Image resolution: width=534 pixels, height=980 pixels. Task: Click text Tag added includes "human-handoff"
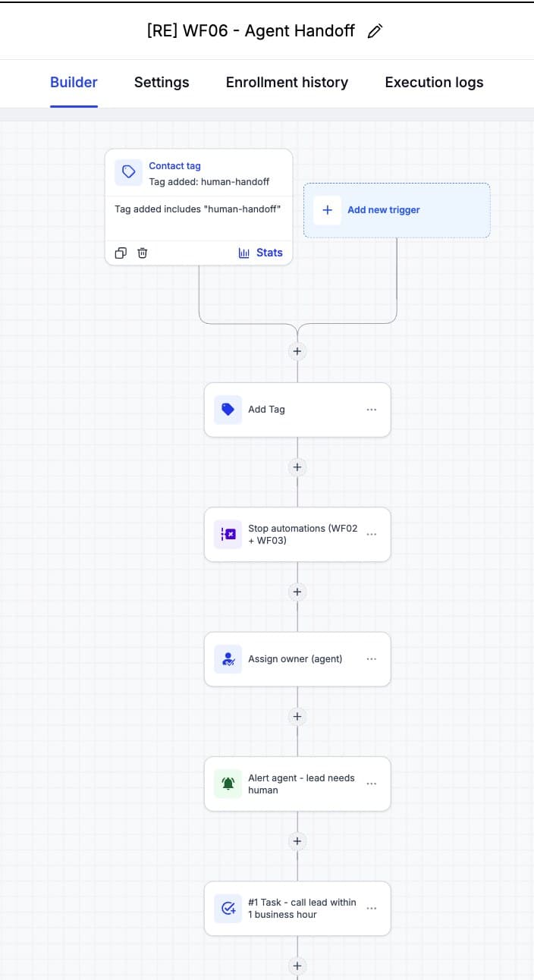click(198, 209)
